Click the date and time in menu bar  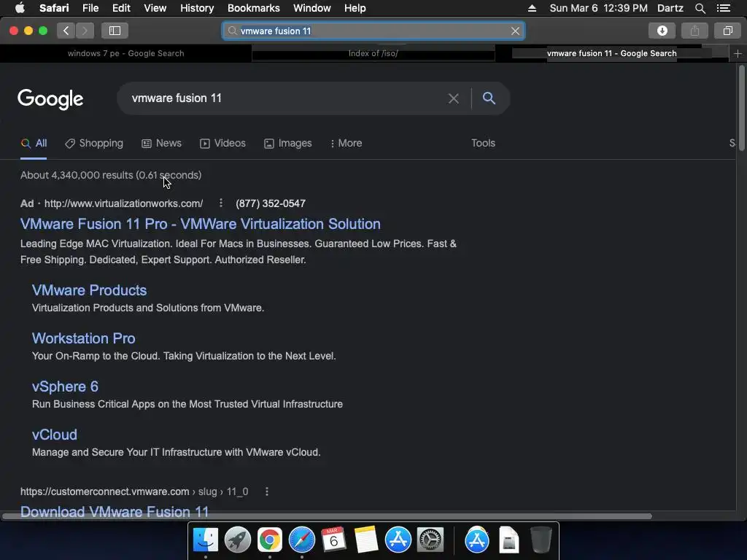598,8
